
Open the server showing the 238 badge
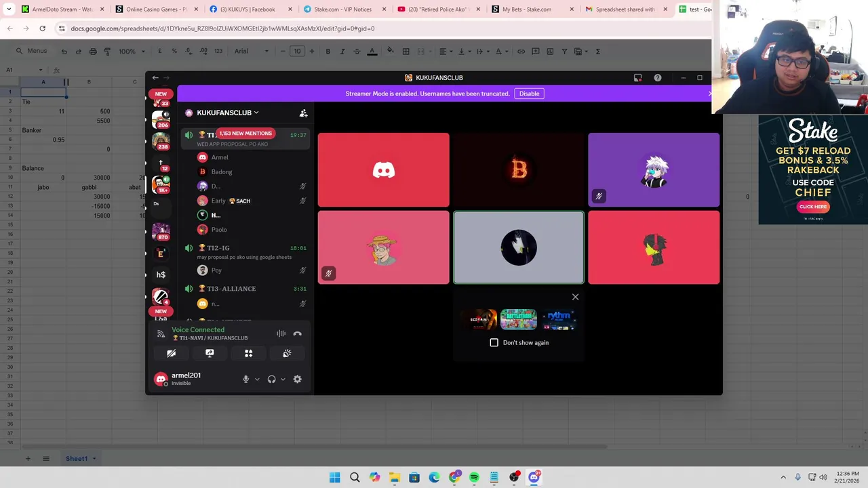click(161, 140)
